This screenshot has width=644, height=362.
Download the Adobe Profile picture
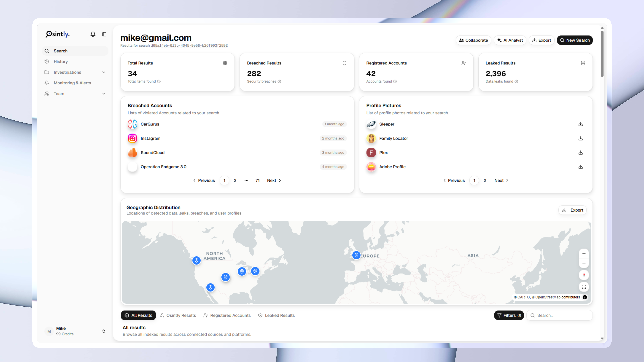pos(581,167)
